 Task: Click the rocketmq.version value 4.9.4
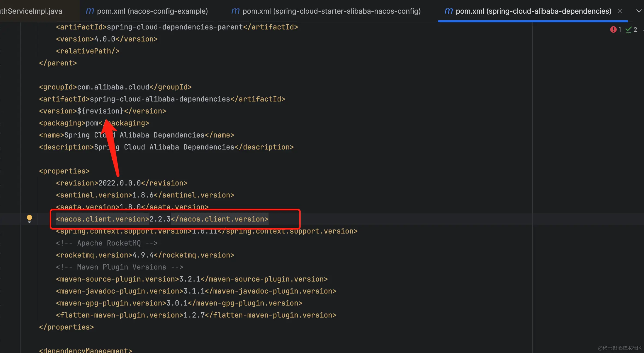(143, 255)
